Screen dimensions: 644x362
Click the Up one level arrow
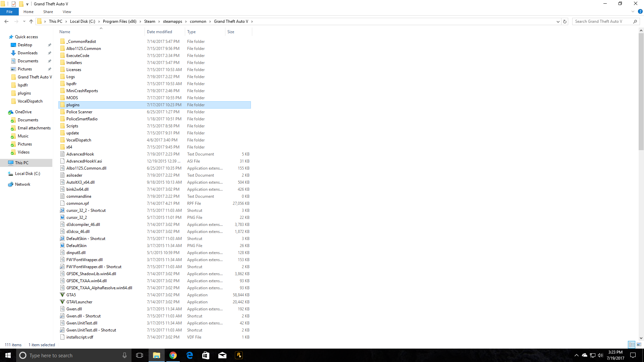(31, 21)
